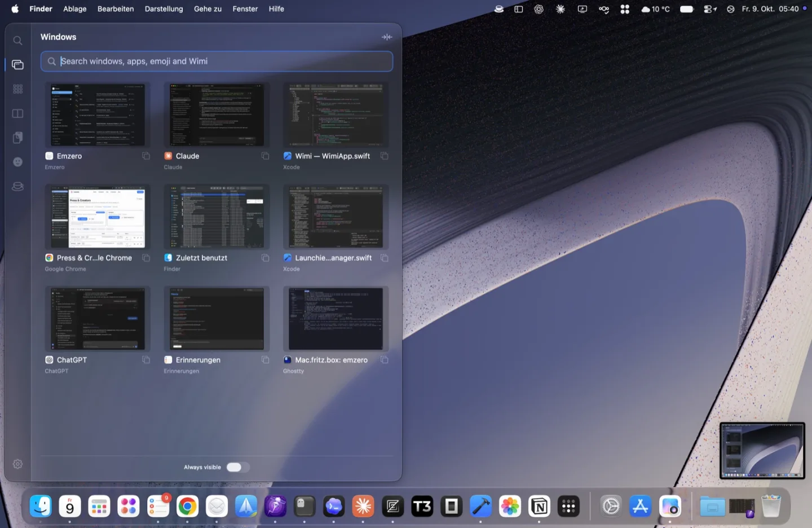Click the stacked-squares icon beside Emzero title
This screenshot has width=812, height=528.
point(146,156)
